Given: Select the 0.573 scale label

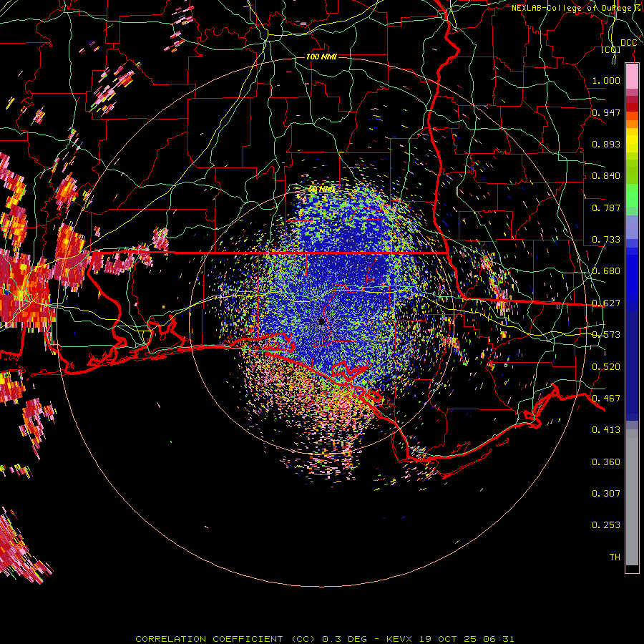Looking at the screenshot, I should 606,335.
